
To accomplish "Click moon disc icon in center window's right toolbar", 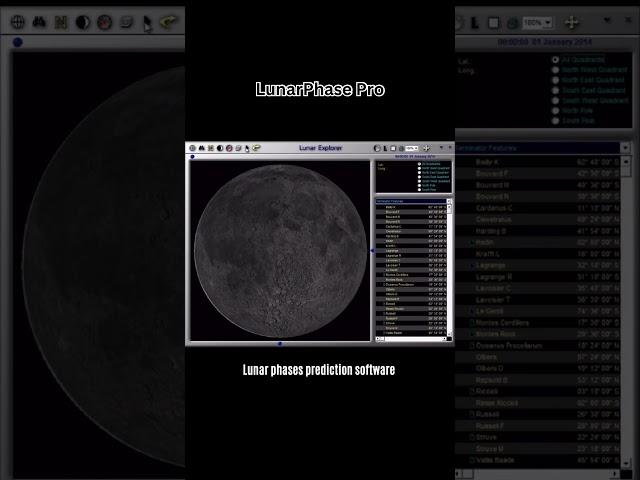I will 377,148.
